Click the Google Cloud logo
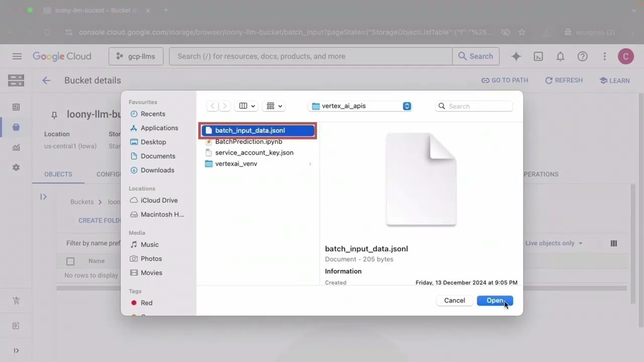Viewport: 644px width, 362px height. click(x=62, y=56)
